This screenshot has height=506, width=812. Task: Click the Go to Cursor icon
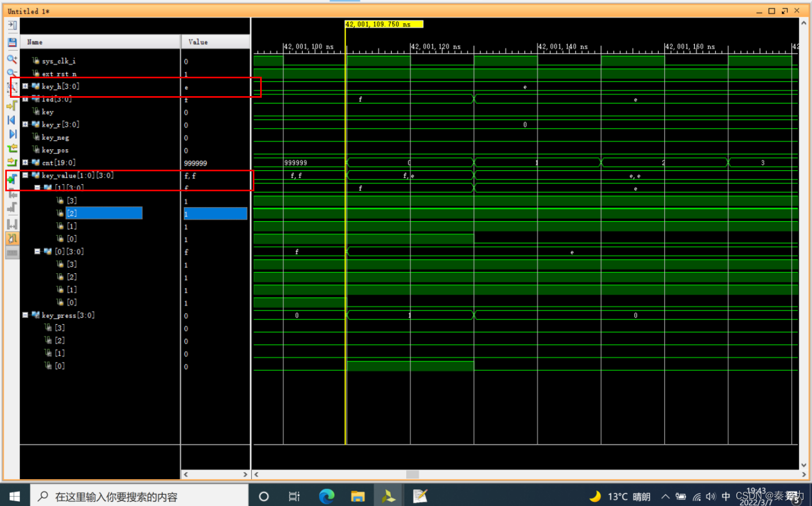point(12,106)
